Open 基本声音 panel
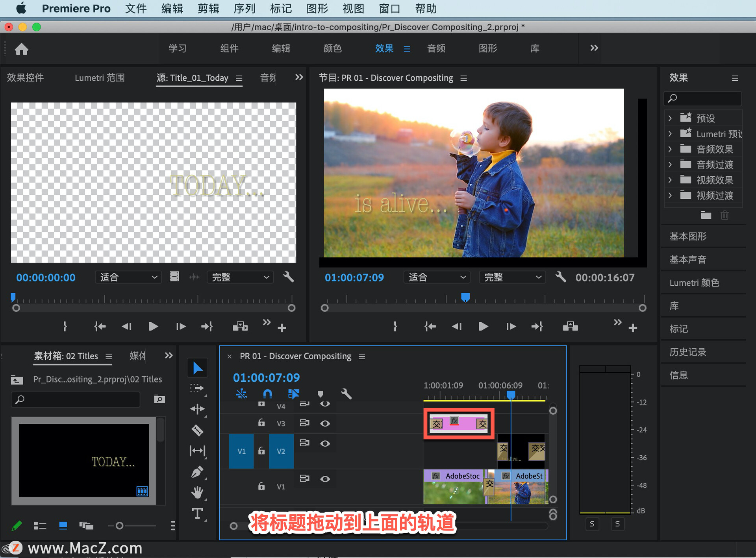Viewport: 756px width, 558px height. click(688, 259)
